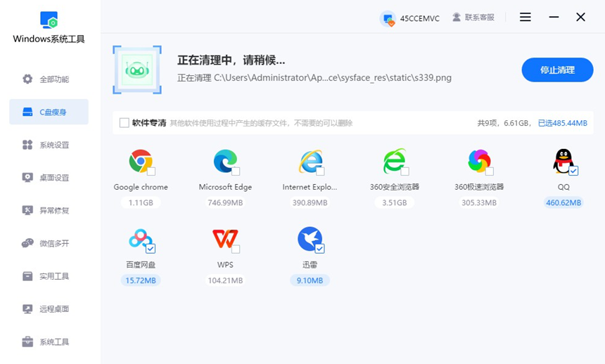605x364 pixels.
Task: Switch to the 桌面设置 menu label
Action: pyautogui.click(x=54, y=178)
